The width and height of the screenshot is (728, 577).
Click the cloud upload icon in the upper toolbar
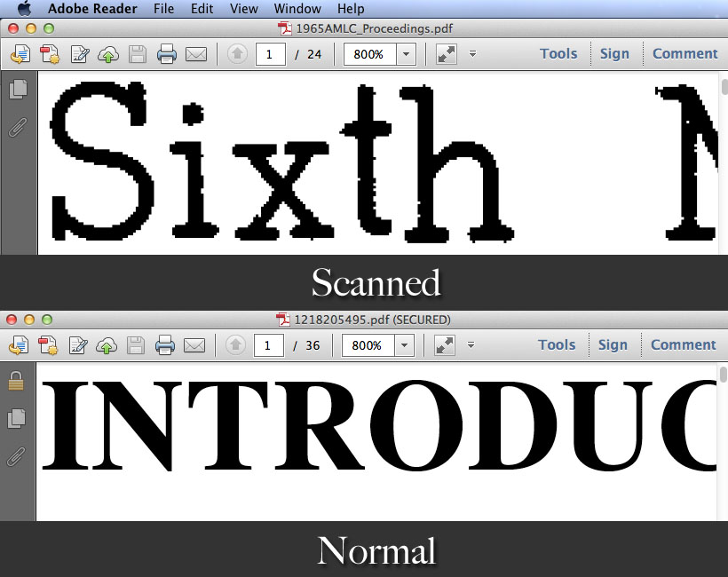pos(108,55)
